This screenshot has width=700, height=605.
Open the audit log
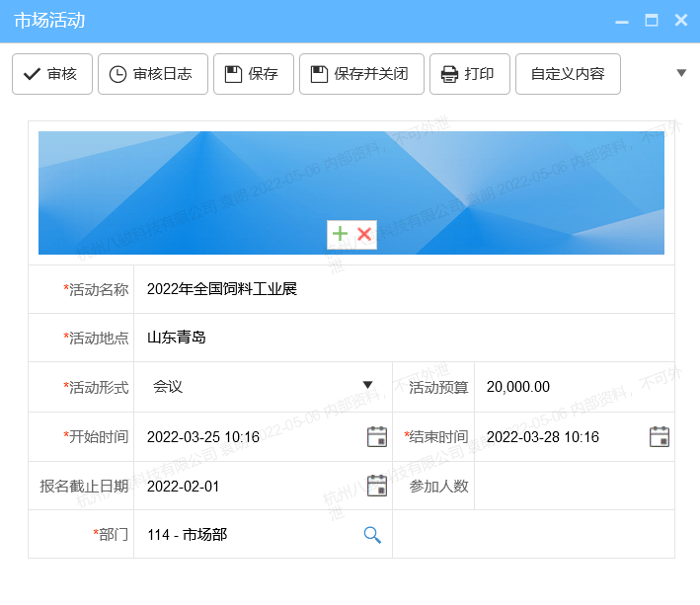(x=151, y=74)
